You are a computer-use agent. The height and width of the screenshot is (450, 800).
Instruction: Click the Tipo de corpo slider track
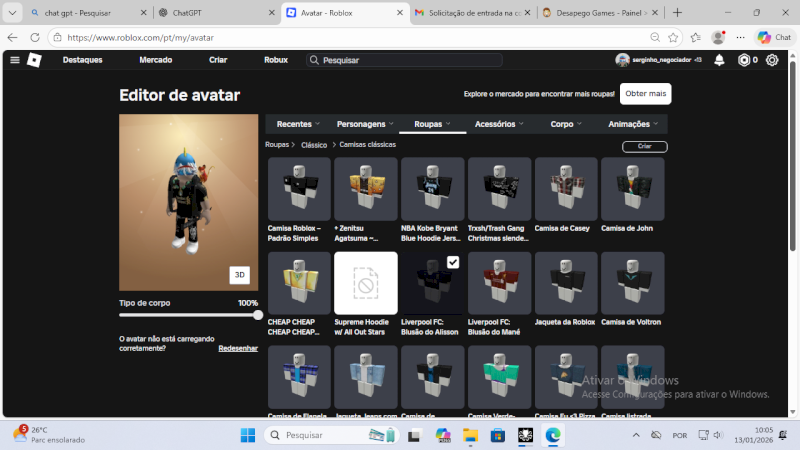tap(188, 315)
